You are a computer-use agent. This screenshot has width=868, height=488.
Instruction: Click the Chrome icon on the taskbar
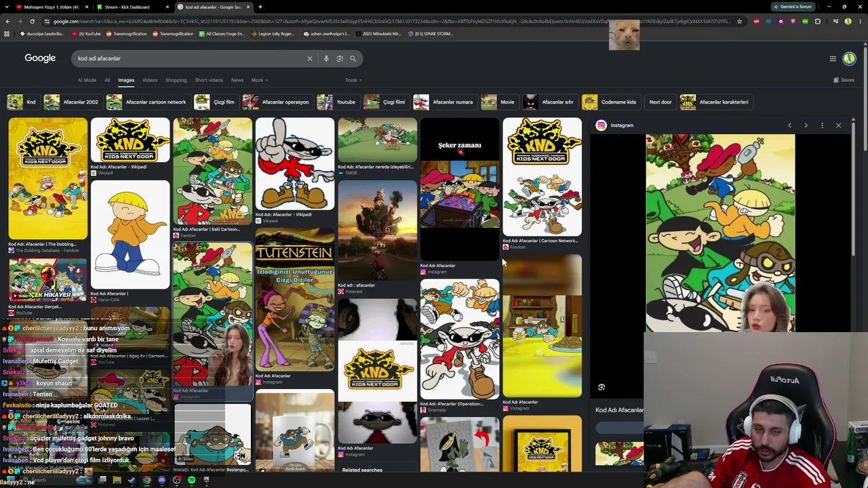pyautogui.click(x=146, y=481)
